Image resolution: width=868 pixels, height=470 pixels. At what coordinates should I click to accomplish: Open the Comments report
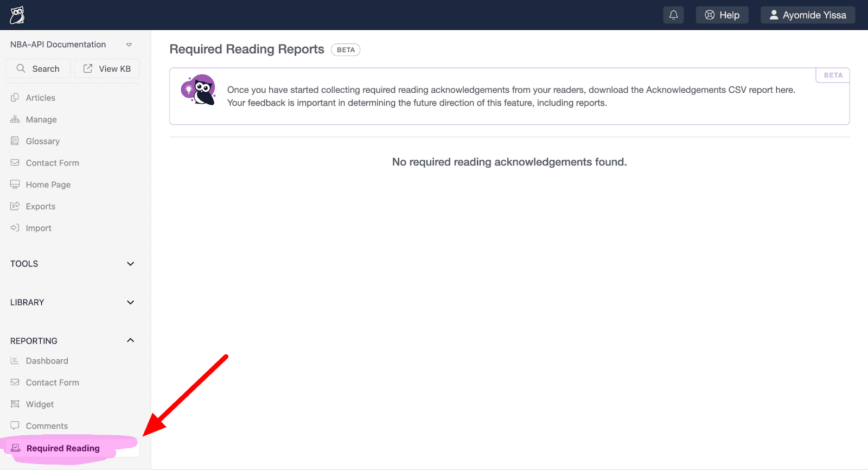(47, 426)
